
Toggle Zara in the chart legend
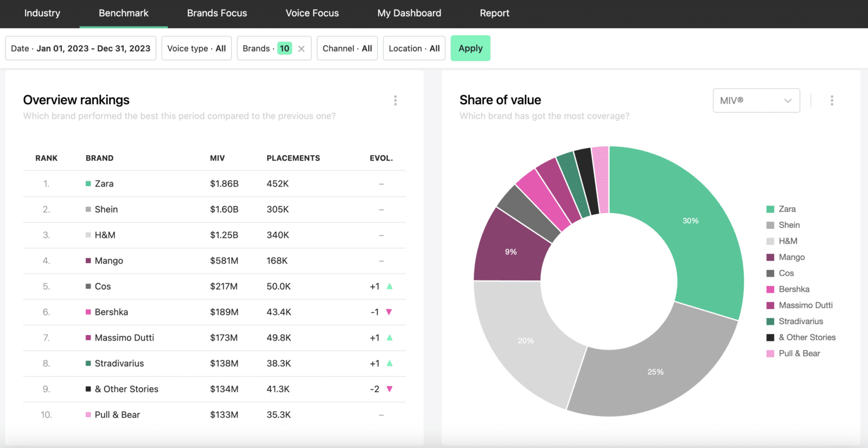787,209
